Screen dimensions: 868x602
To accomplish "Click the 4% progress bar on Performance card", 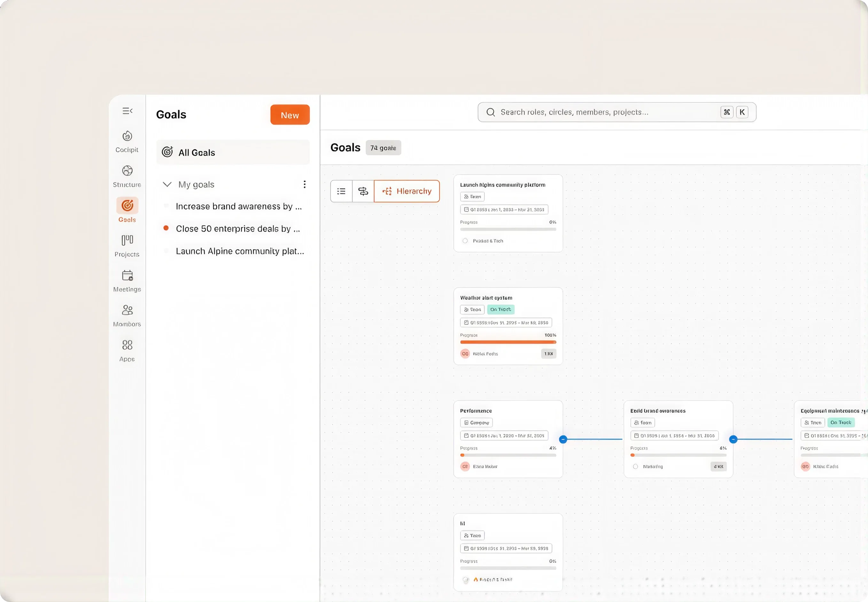I will pyautogui.click(x=508, y=455).
